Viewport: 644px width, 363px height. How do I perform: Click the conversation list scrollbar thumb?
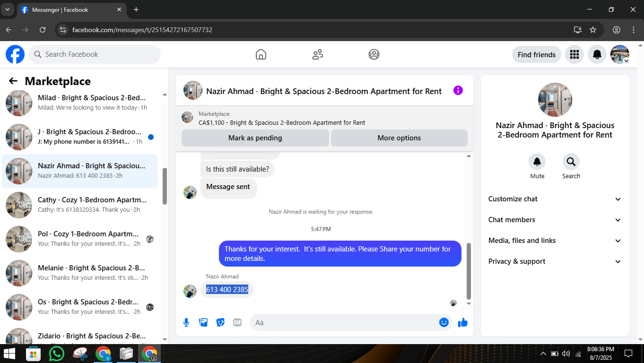(x=165, y=186)
